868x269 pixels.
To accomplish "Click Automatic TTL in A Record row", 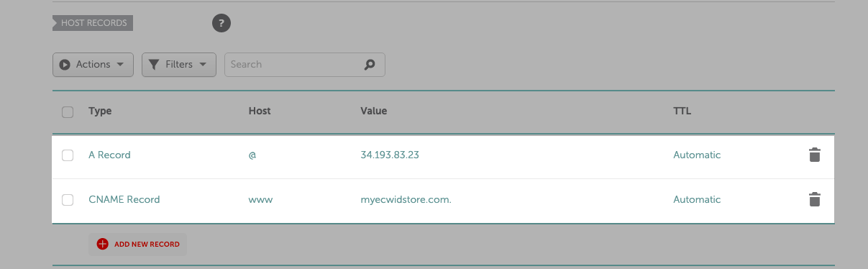I will click(x=697, y=155).
